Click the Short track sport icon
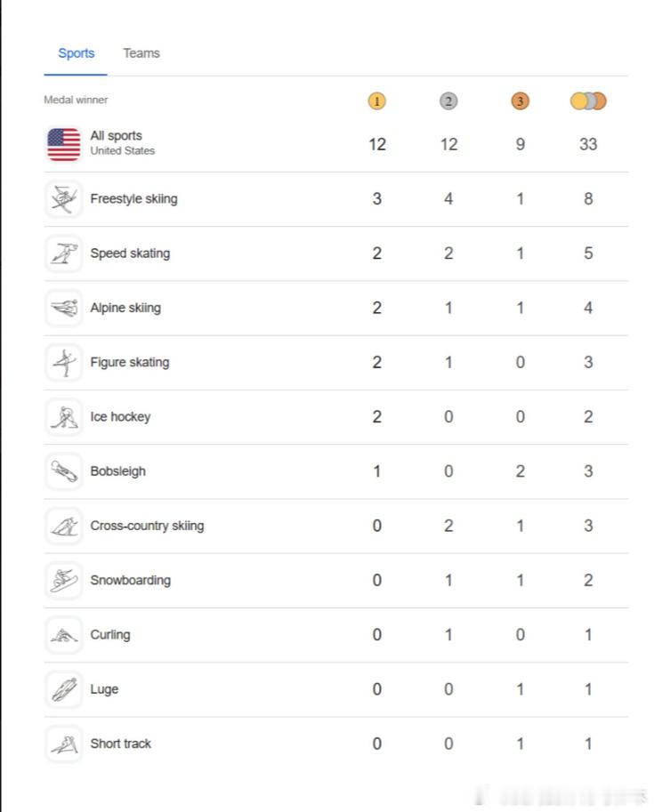The height and width of the screenshot is (812, 654). click(64, 744)
